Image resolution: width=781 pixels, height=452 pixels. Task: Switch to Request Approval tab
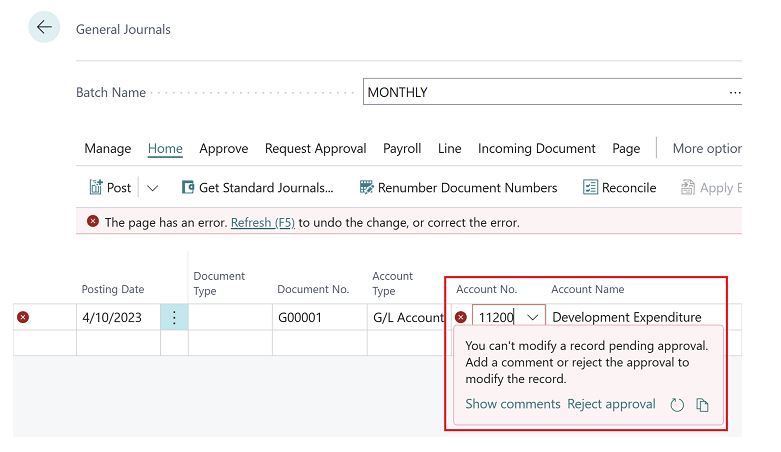click(x=315, y=148)
